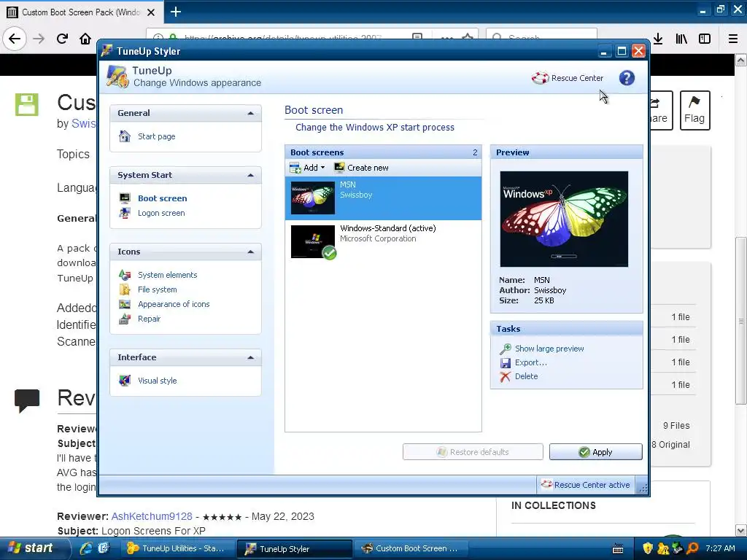
Task: Collapse the System Start panel
Action: [251, 175]
